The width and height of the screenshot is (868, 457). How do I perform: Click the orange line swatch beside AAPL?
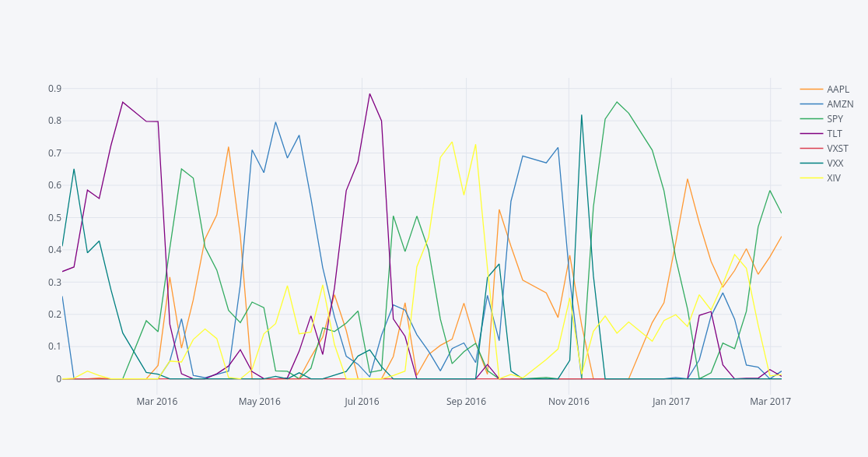811,90
